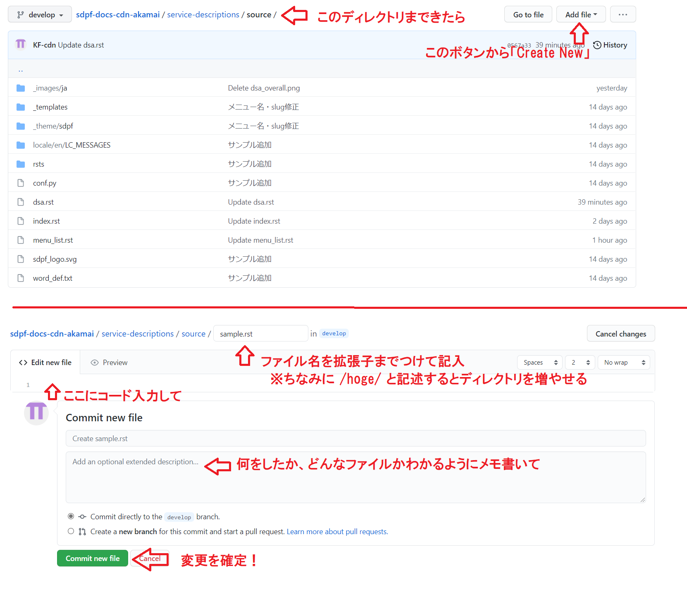Open the rsts folder icon
Image resolution: width=687 pixels, height=616 pixels.
[21, 164]
